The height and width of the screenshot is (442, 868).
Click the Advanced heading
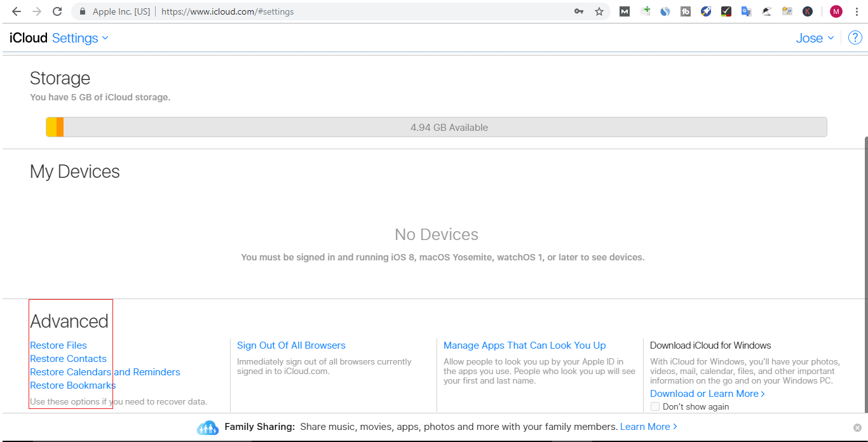(69, 321)
